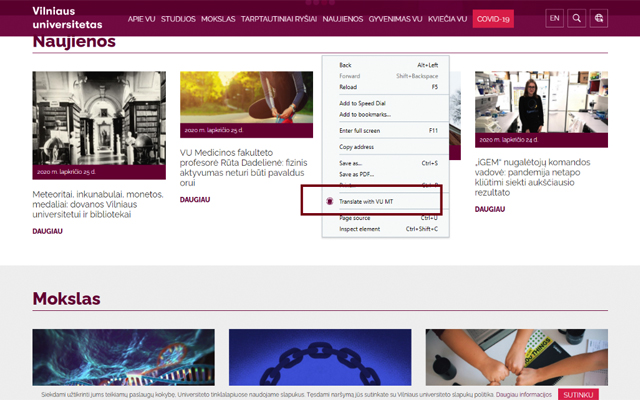This screenshot has width=640, height=400.
Task: Open the runner tying shoe news thumbnail
Action: (x=247, y=97)
